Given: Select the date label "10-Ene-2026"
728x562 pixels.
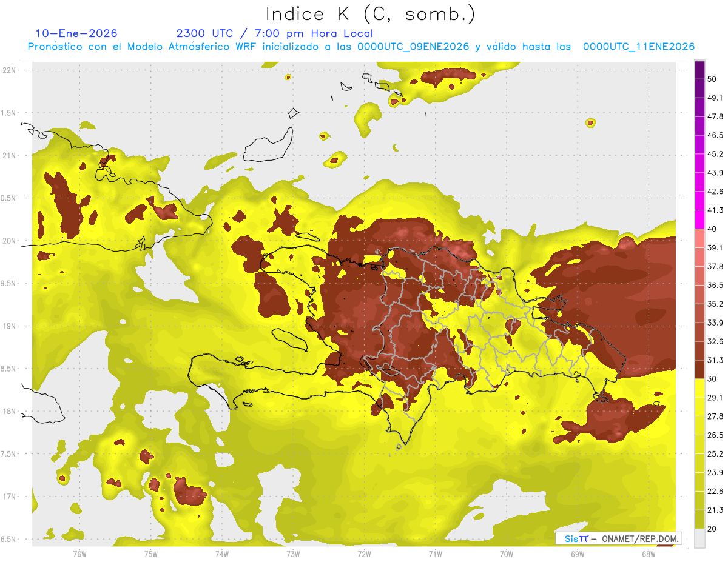Looking at the screenshot, I should (x=76, y=33).
